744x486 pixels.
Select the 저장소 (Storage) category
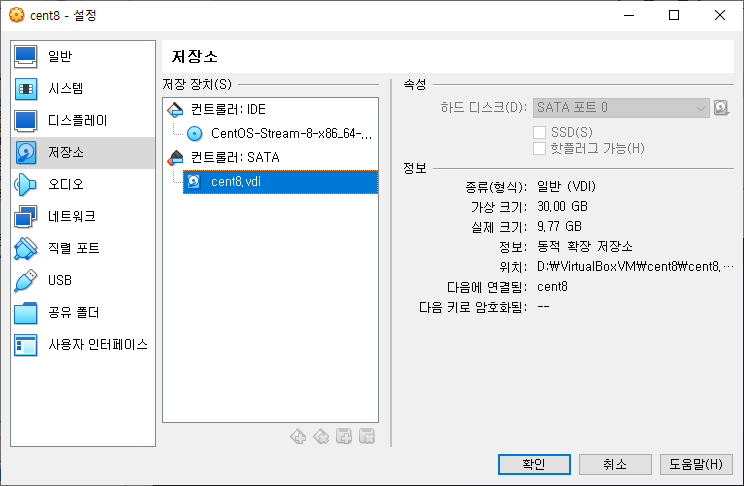click(83, 153)
